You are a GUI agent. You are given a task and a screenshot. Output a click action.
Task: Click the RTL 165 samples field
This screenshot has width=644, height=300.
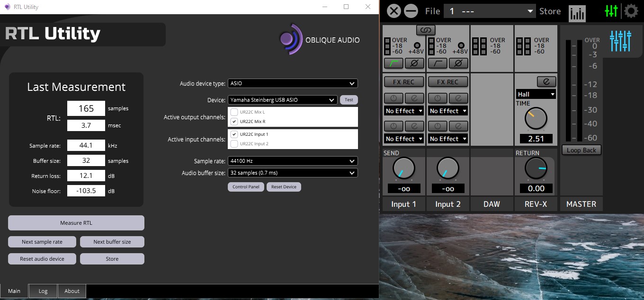pyautogui.click(x=86, y=108)
